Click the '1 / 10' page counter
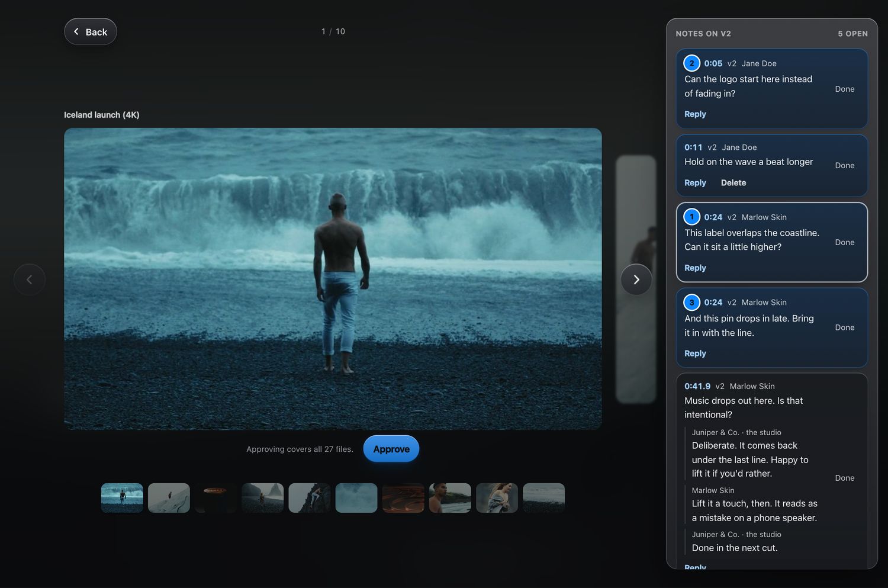The height and width of the screenshot is (588, 888). coord(333,31)
